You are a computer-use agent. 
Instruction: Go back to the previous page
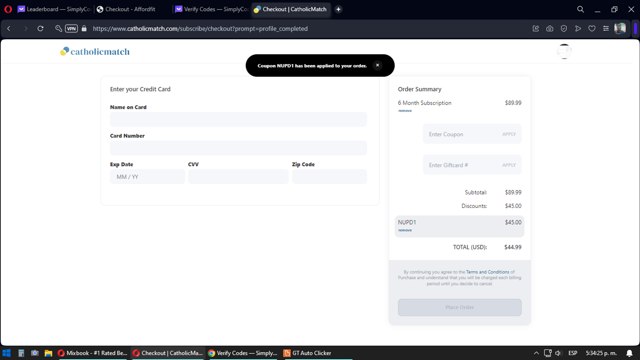(x=9, y=29)
